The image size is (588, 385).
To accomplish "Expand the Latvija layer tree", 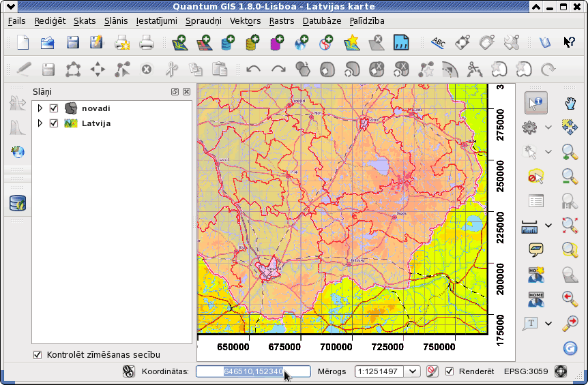I will pyautogui.click(x=40, y=123).
